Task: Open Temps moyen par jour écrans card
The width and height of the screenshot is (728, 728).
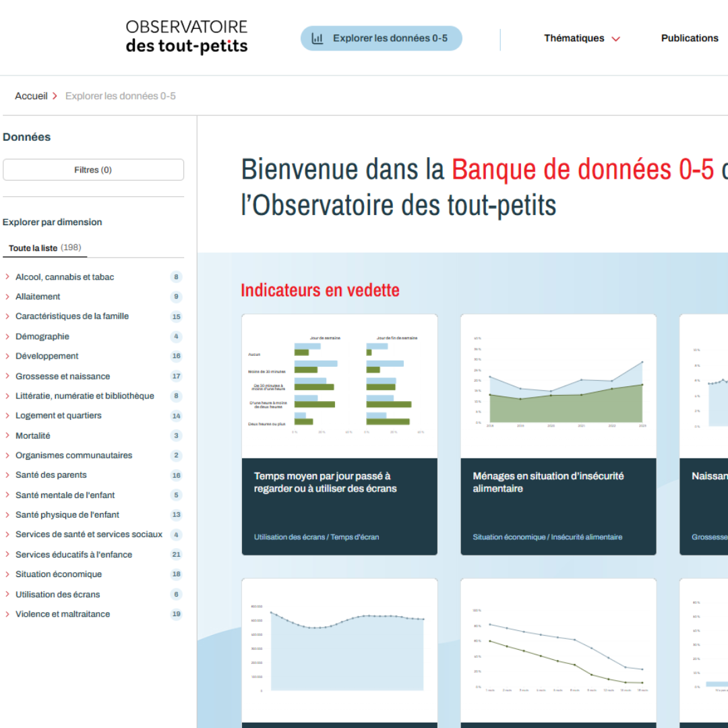Action: tap(339, 435)
